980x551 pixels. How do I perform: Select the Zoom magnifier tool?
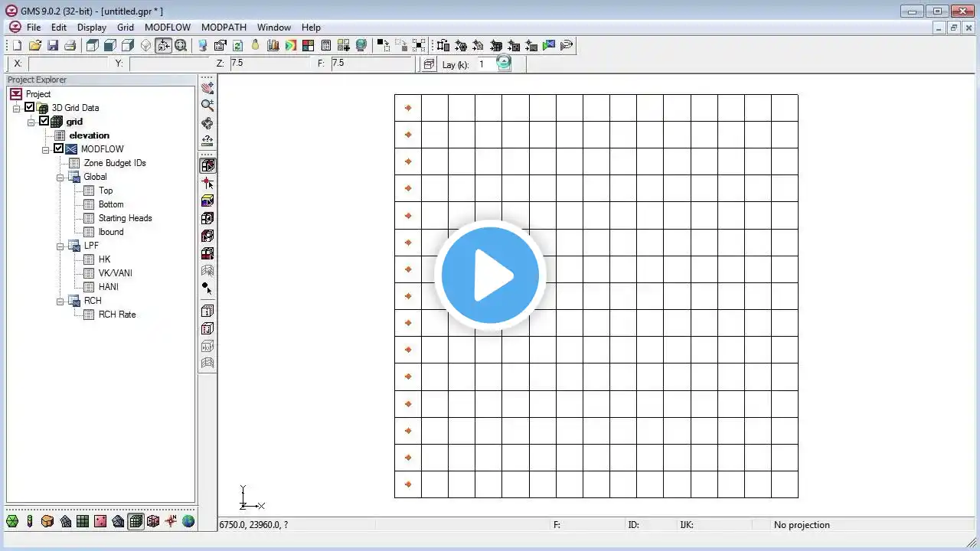[207, 105]
